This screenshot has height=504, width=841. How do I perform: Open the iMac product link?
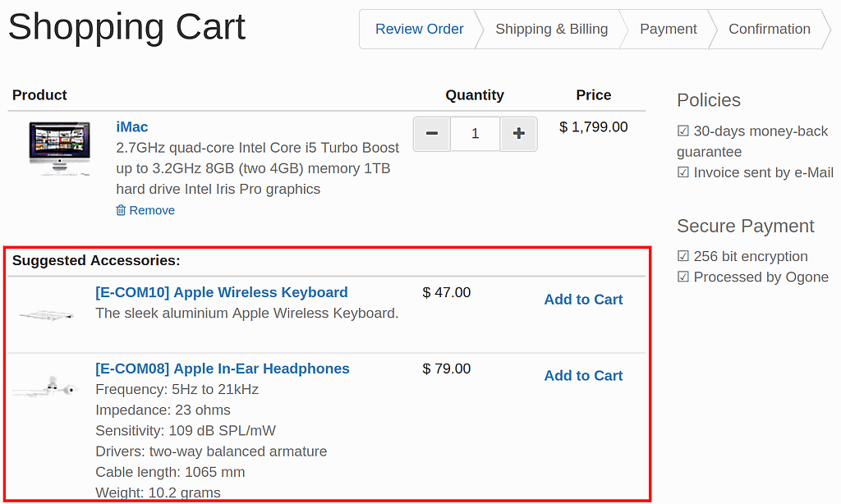pyautogui.click(x=132, y=126)
